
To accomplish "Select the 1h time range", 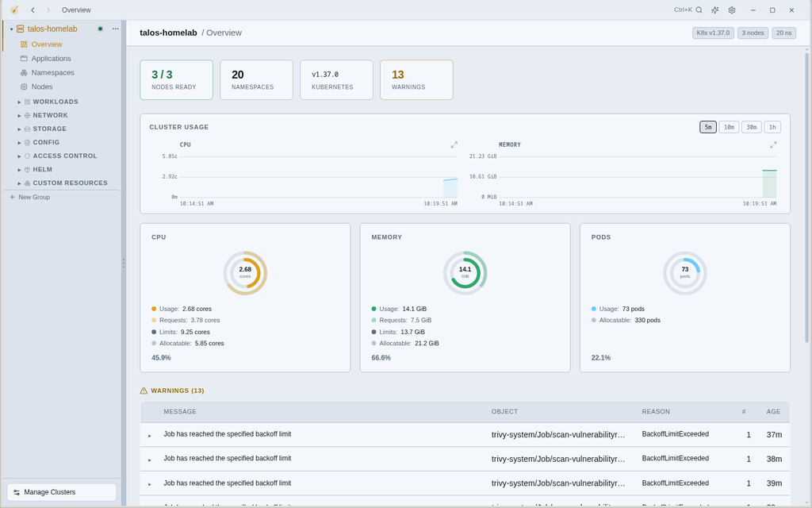I will click(x=772, y=127).
